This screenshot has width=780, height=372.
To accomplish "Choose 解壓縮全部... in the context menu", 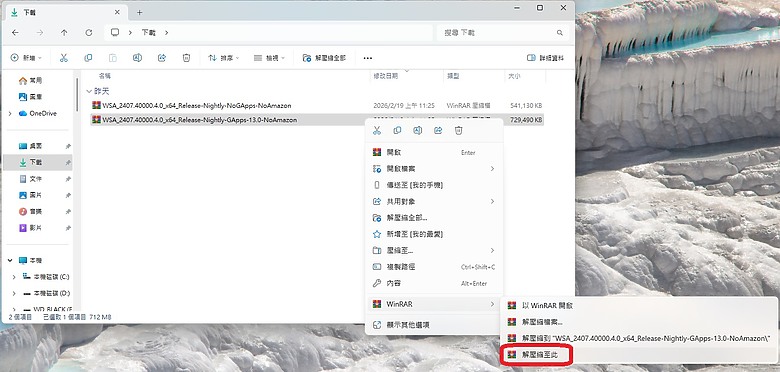I will (x=434, y=218).
